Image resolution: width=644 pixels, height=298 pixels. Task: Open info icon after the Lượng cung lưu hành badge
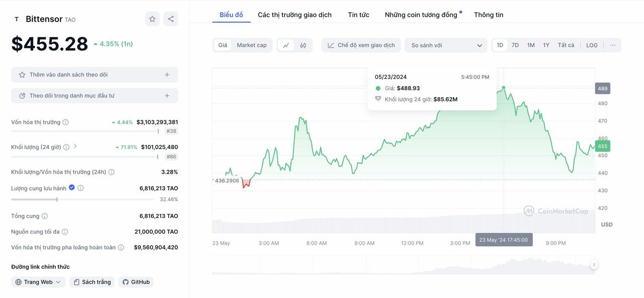pos(80,188)
